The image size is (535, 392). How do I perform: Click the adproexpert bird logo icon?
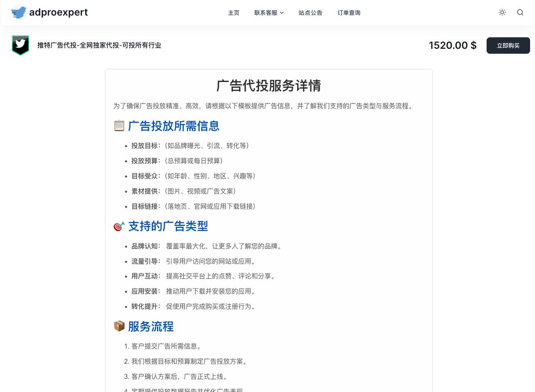coord(19,12)
